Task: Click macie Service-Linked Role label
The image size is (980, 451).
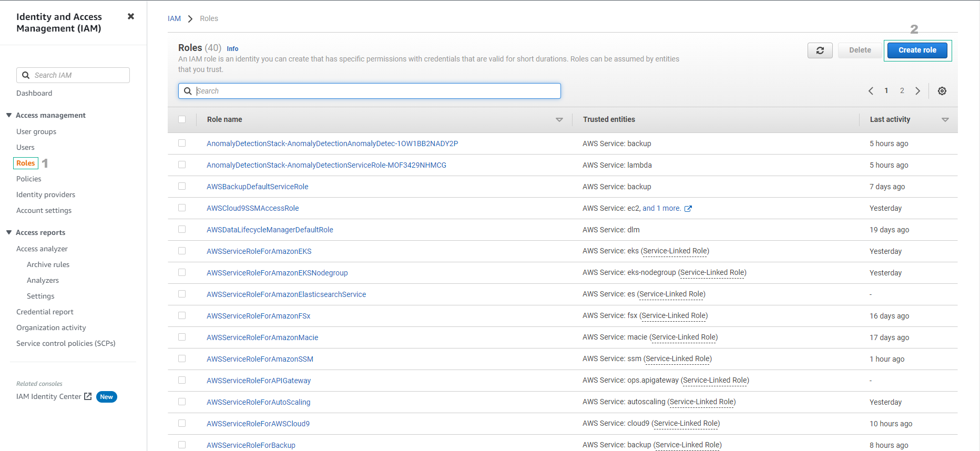Action: click(683, 337)
